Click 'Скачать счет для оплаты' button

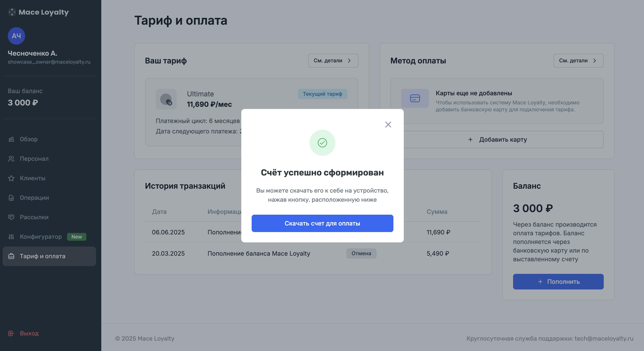coord(322,223)
